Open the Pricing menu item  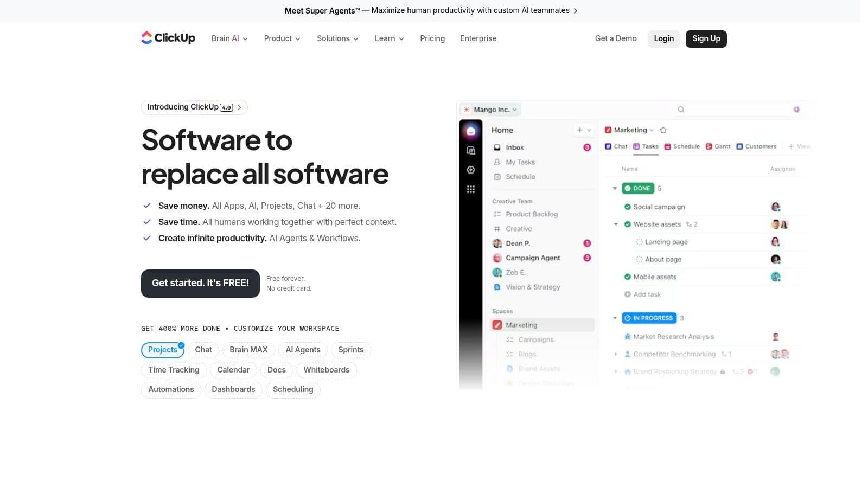tap(432, 38)
